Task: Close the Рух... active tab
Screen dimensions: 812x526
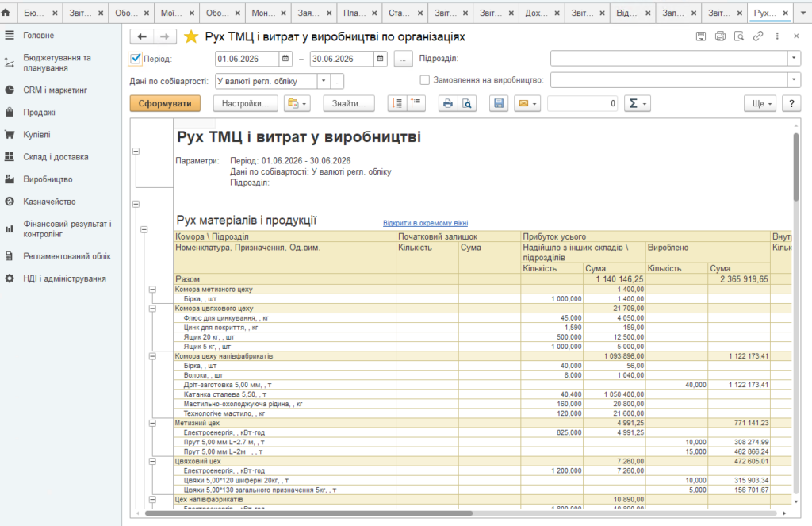Action: point(786,13)
